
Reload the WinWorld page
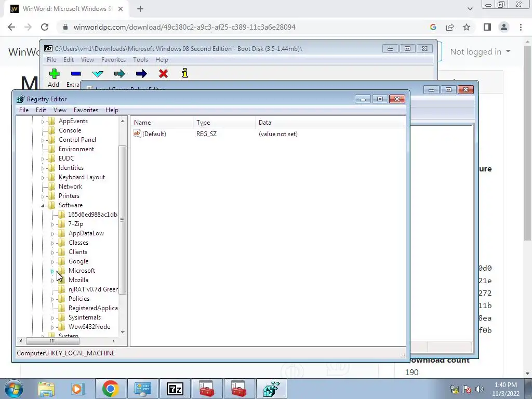click(x=45, y=27)
